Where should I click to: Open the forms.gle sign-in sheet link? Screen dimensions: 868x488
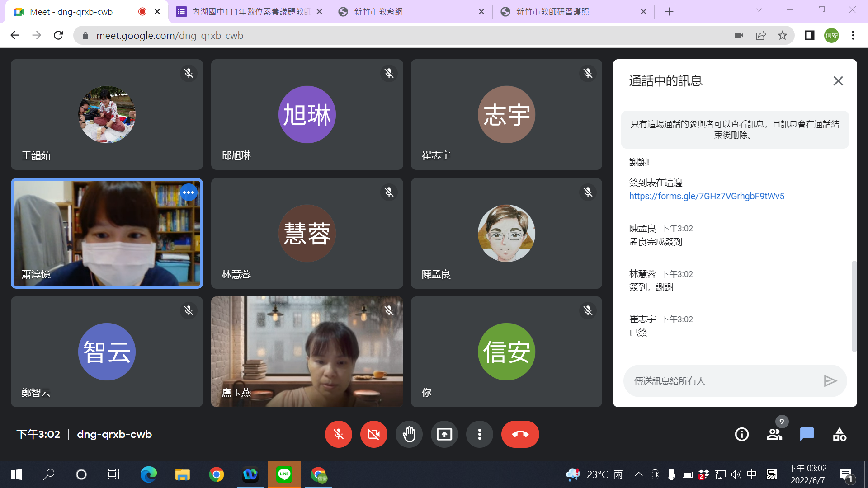pyautogui.click(x=707, y=196)
